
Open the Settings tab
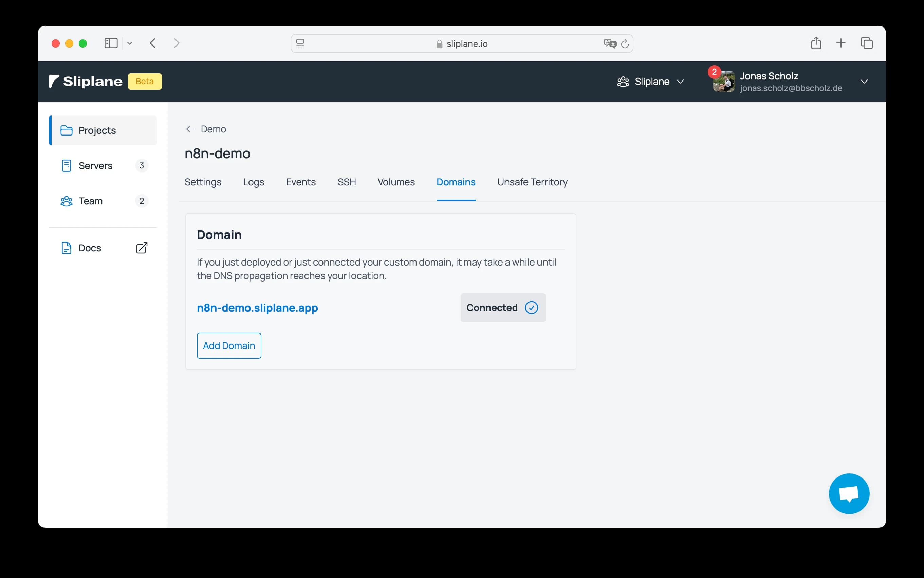click(203, 182)
